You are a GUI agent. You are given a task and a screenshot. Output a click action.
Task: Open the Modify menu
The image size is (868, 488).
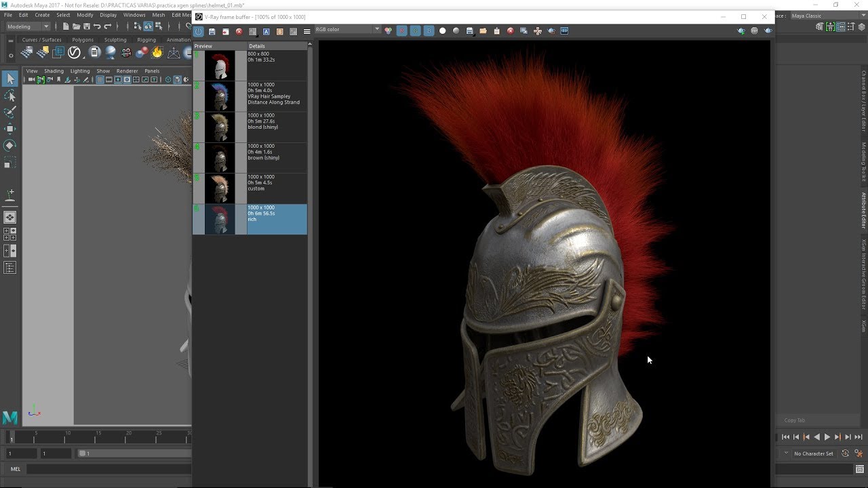tap(85, 15)
